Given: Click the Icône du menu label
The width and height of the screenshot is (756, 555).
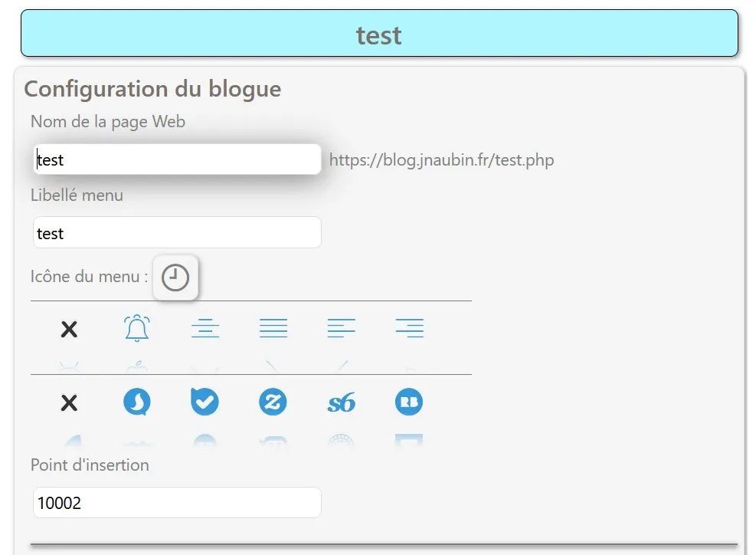Looking at the screenshot, I should 89,277.
